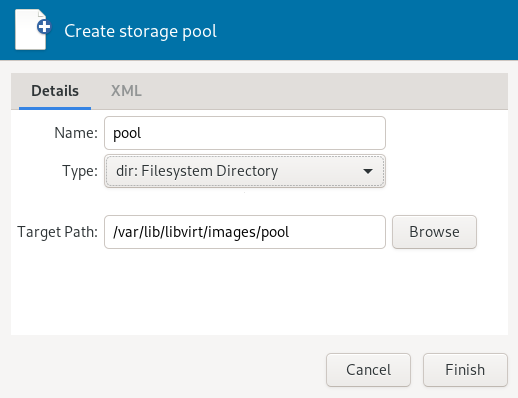Click into the Name input field
The height and width of the screenshot is (398, 518).
(245, 133)
